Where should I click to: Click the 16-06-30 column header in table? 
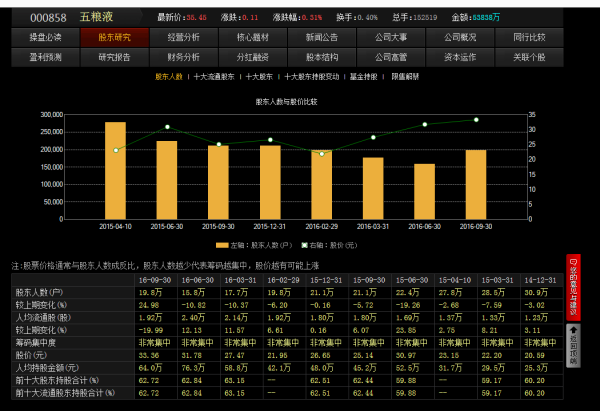pos(198,280)
